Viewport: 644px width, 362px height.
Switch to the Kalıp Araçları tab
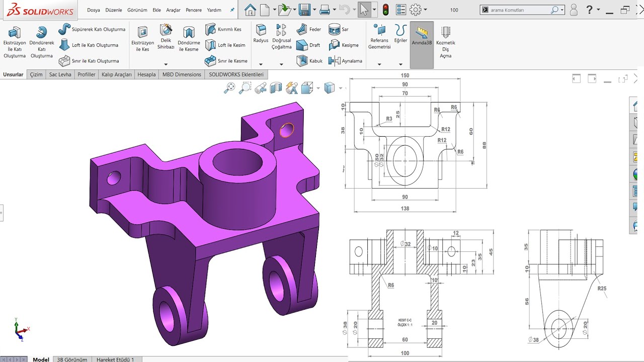click(116, 74)
